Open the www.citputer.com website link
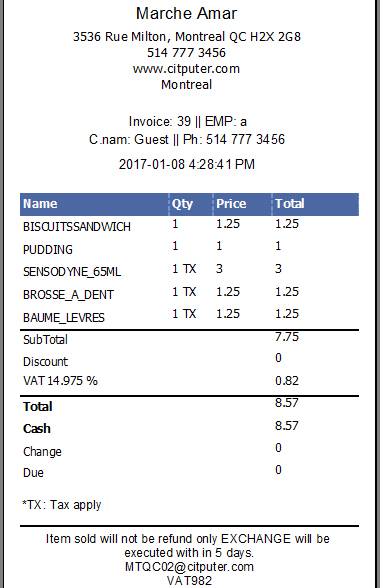The height and width of the screenshot is (588, 380). 186,69
